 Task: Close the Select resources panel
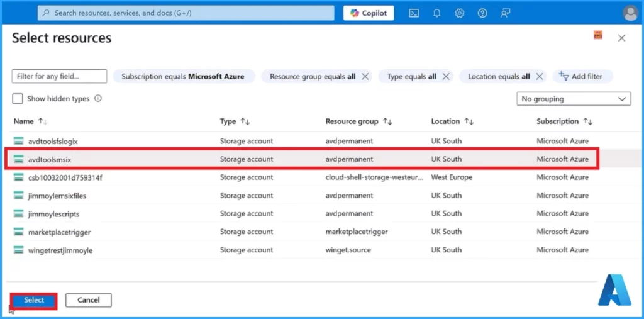[x=621, y=38]
